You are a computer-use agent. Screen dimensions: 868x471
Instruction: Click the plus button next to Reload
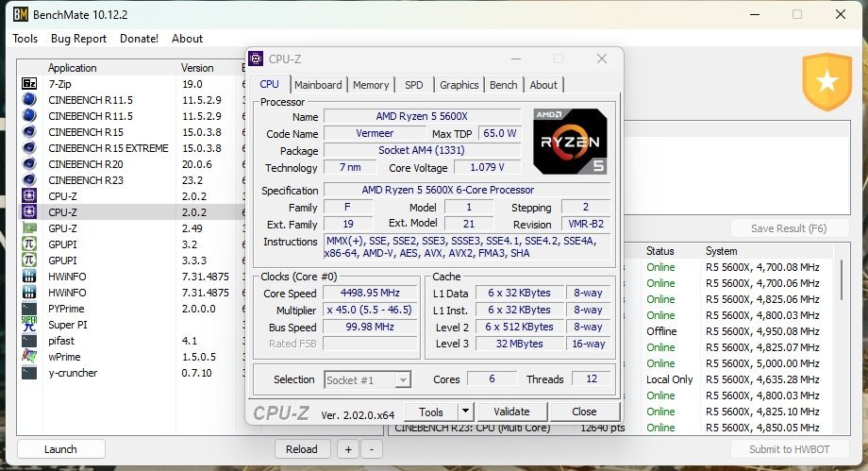pos(348,449)
